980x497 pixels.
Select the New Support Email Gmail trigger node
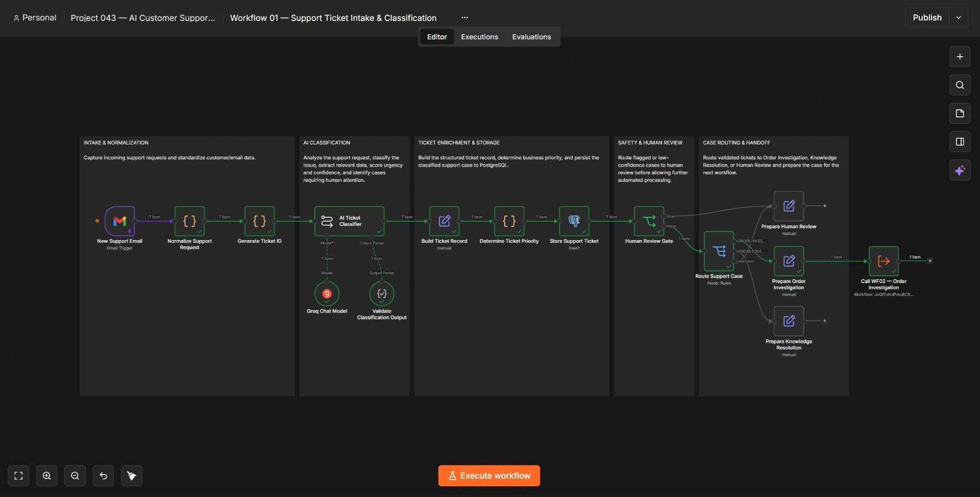point(120,221)
